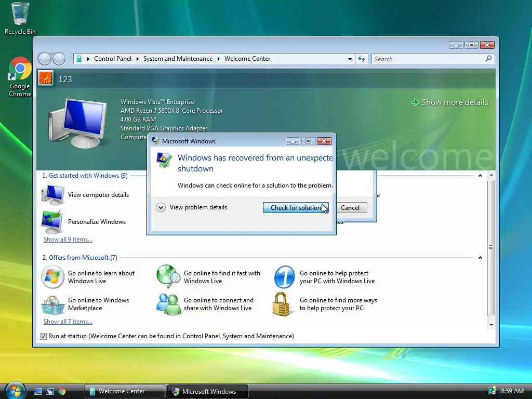
Task: Click the Windows Start orb
Action: click(15, 390)
